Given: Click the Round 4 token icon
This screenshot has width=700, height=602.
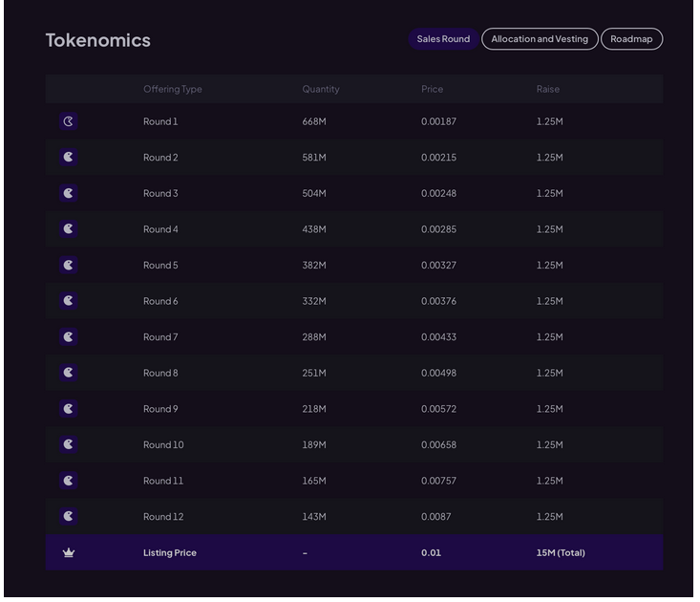Looking at the screenshot, I should click(x=68, y=229).
